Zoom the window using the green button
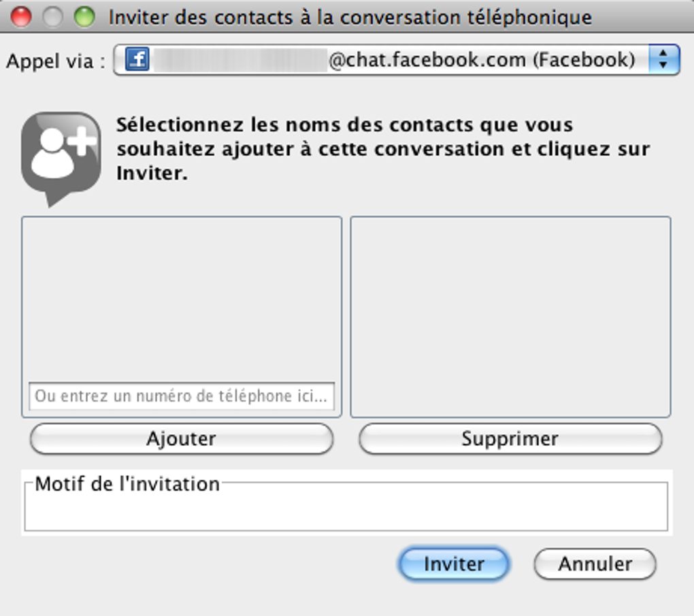Viewport: 694px width, 616px height. (84, 17)
